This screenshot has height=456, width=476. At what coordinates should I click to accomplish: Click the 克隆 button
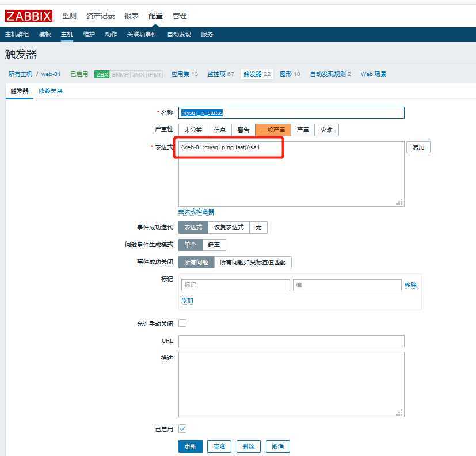[219, 447]
